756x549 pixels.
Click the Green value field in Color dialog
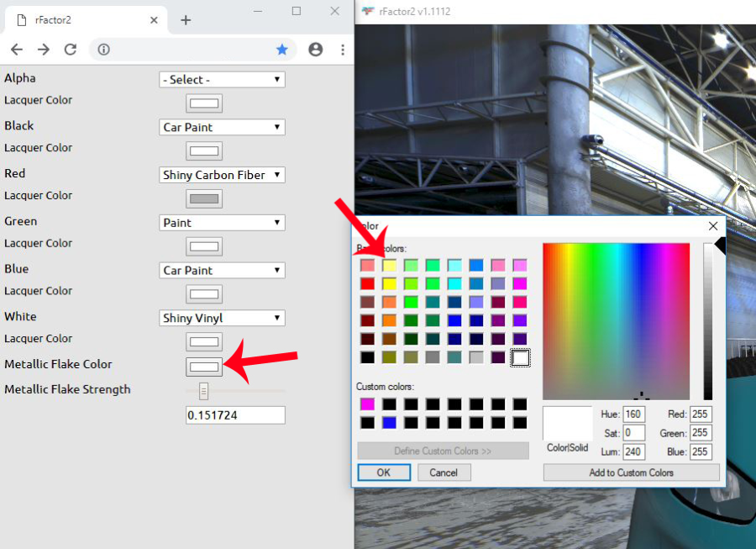pyautogui.click(x=701, y=433)
